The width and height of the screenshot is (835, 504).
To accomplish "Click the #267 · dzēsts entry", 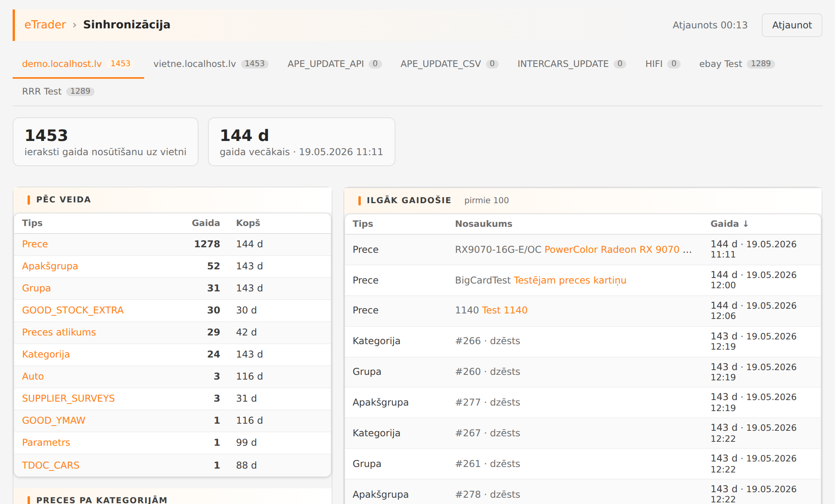I will pyautogui.click(x=488, y=433).
